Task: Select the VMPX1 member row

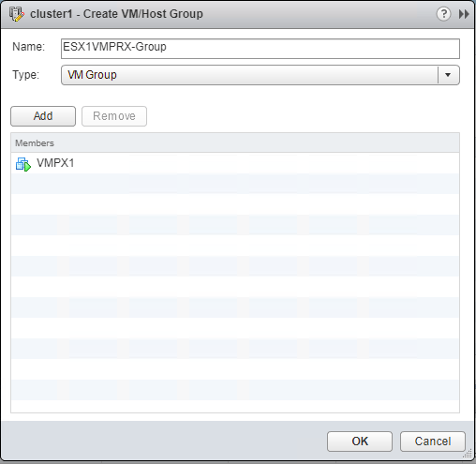Action: tap(235, 163)
